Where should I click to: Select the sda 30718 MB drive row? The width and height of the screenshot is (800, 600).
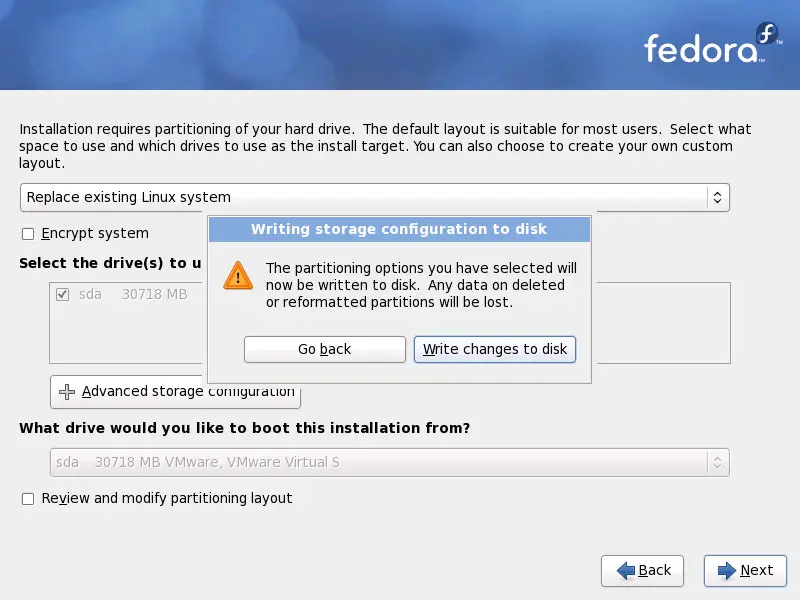tap(130, 295)
